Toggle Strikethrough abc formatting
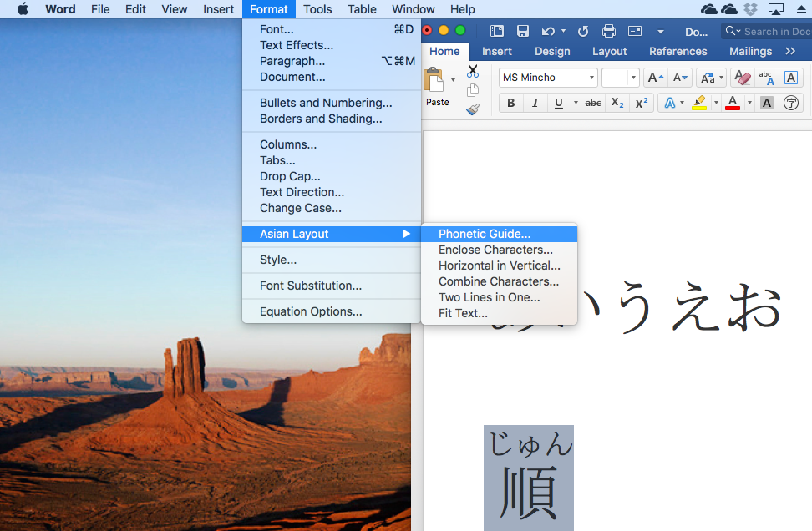 pyautogui.click(x=593, y=103)
